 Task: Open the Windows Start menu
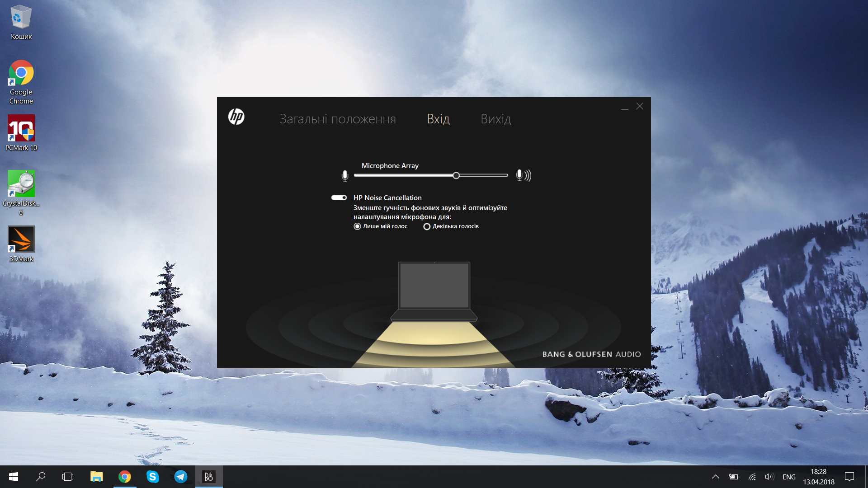14,477
